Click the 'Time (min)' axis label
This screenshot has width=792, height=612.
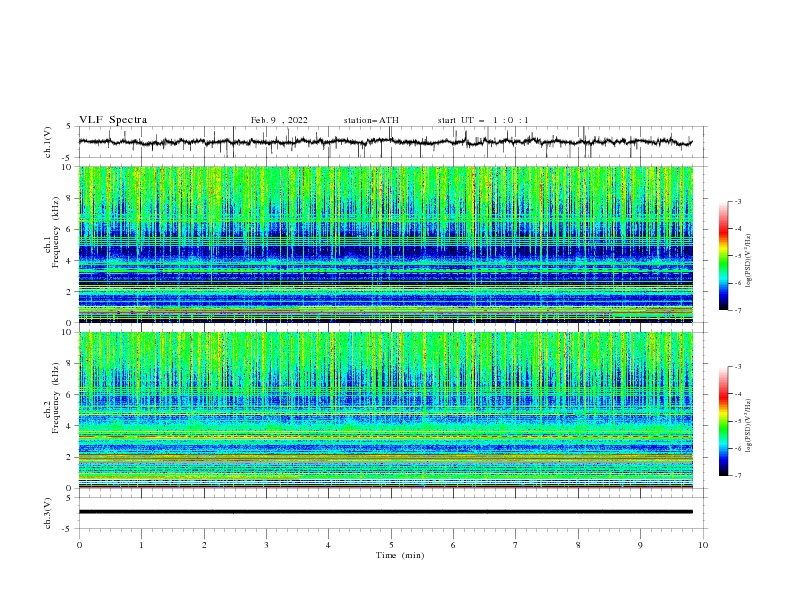click(x=400, y=555)
